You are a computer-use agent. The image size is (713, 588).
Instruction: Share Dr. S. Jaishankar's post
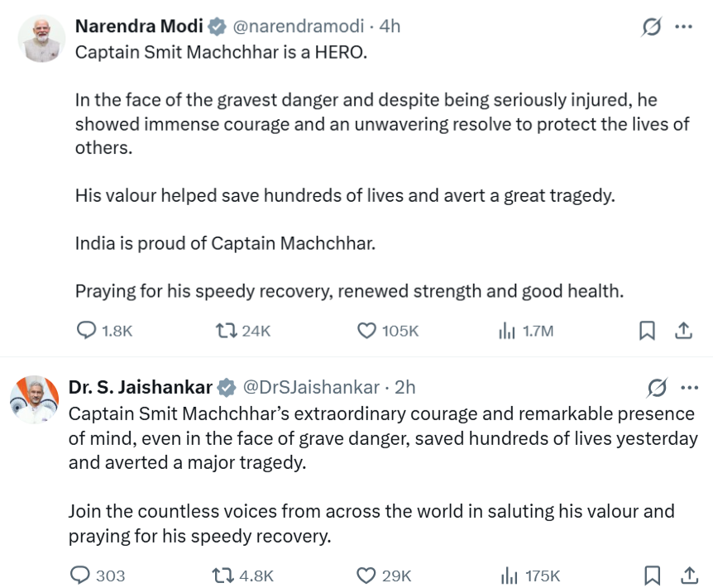pos(689,576)
